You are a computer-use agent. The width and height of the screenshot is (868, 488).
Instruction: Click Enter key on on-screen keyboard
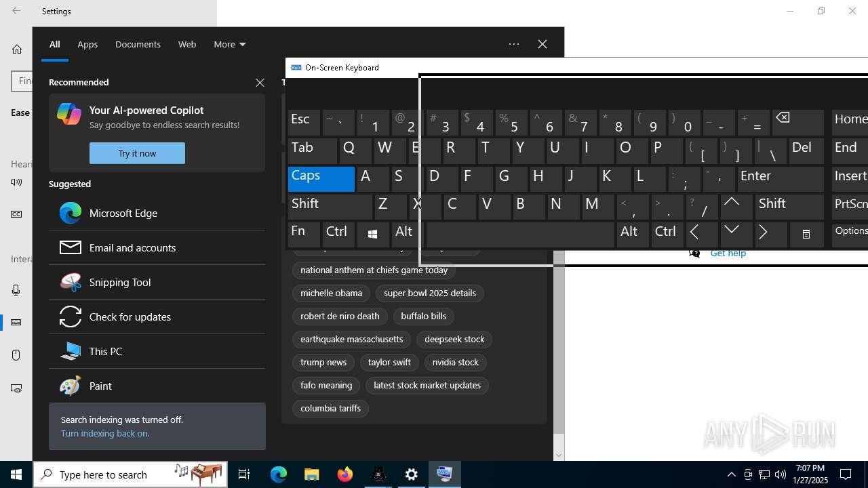tap(780, 179)
